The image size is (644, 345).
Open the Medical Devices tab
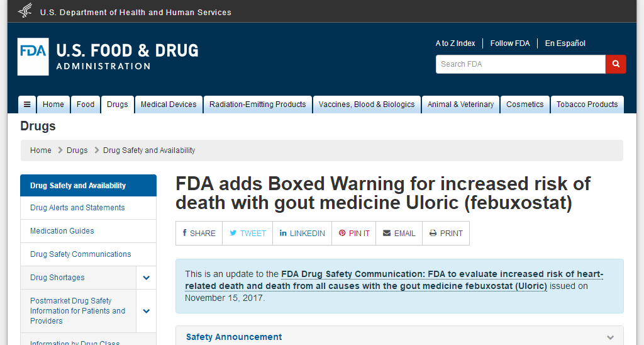click(x=169, y=105)
